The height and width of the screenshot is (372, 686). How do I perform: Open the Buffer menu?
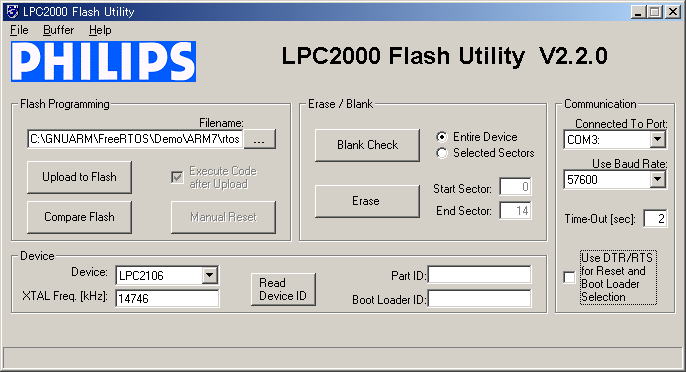pos(58,30)
